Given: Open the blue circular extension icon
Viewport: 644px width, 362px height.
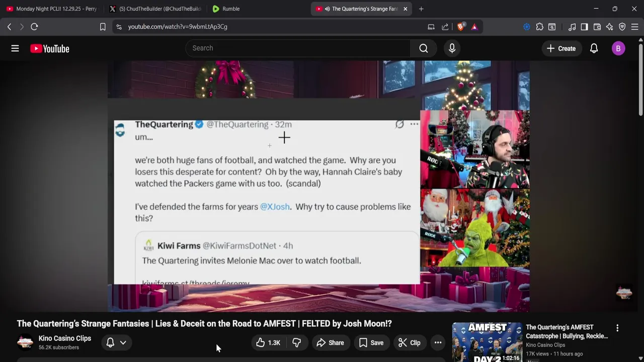Looking at the screenshot, I should pyautogui.click(x=527, y=27).
